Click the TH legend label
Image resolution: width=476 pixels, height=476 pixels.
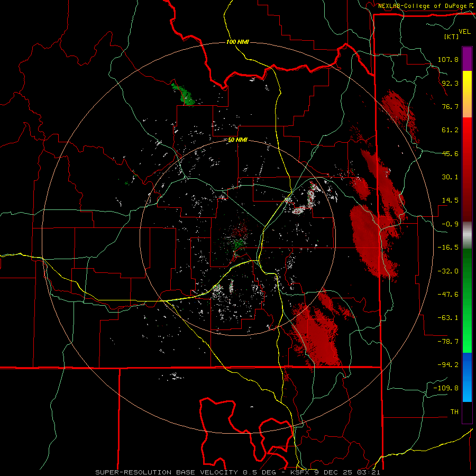[454, 412]
